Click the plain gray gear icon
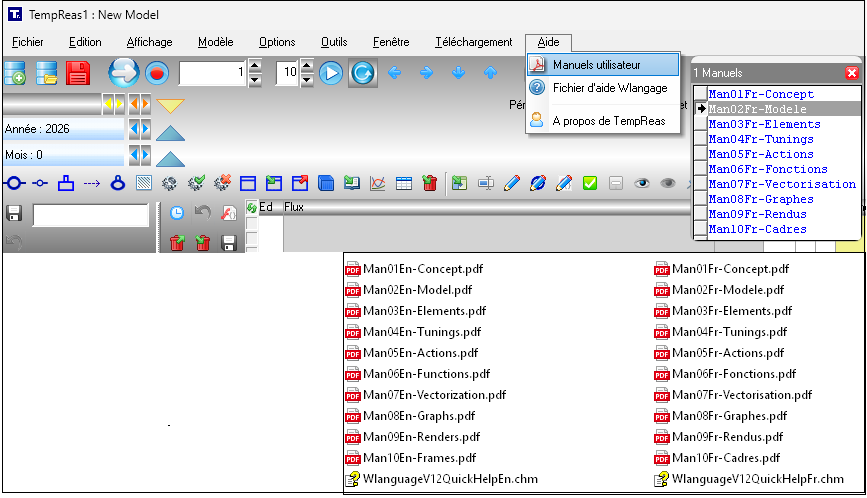Viewport: 867px width, 498px height. tap(169, 183)
